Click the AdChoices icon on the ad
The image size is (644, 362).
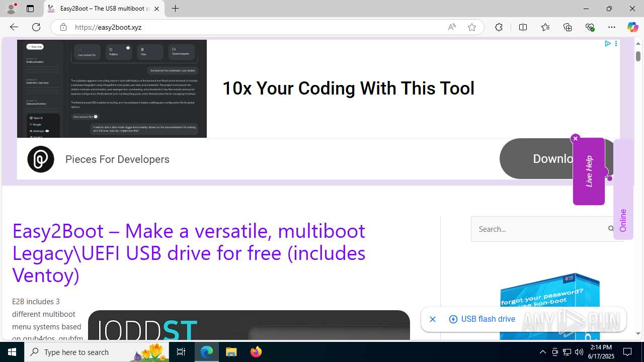pyautogui.click(x=607, y=44)
